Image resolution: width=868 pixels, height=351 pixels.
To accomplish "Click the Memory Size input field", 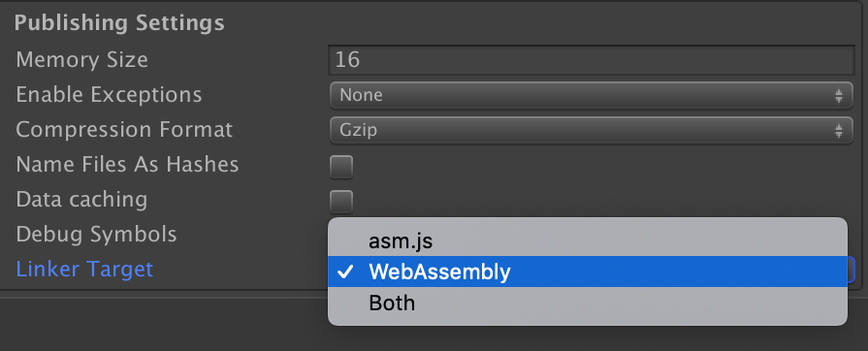I will pyautogui.click(x=592, y=60).
